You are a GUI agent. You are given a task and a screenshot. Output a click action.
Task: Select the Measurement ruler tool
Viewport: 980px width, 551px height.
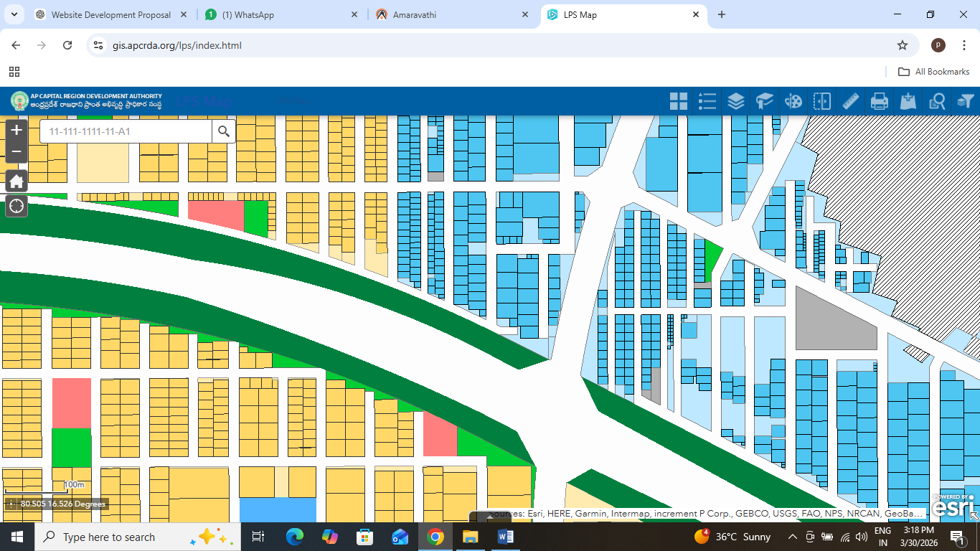(x=851, y=101)
